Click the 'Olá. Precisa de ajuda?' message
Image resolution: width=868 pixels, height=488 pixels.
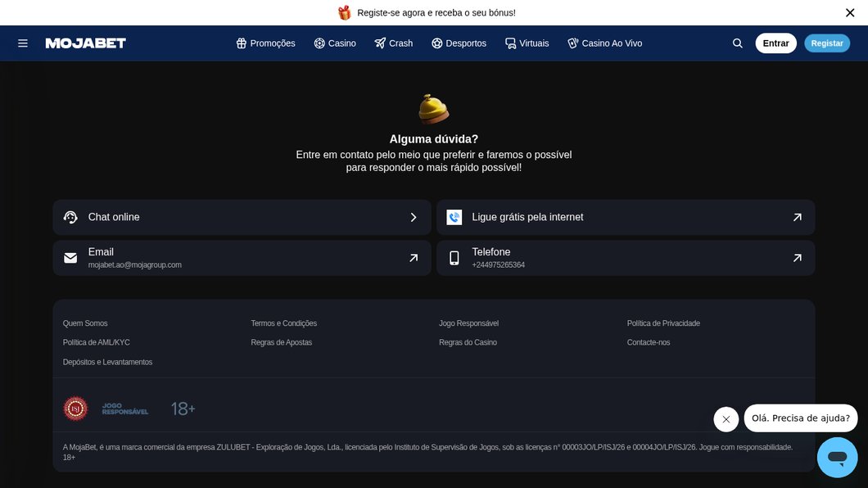click(801, 418)
